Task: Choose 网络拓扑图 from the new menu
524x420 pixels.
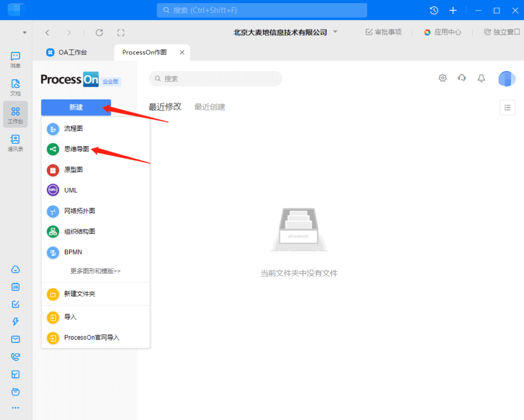Action: click(x=95, y=211)
